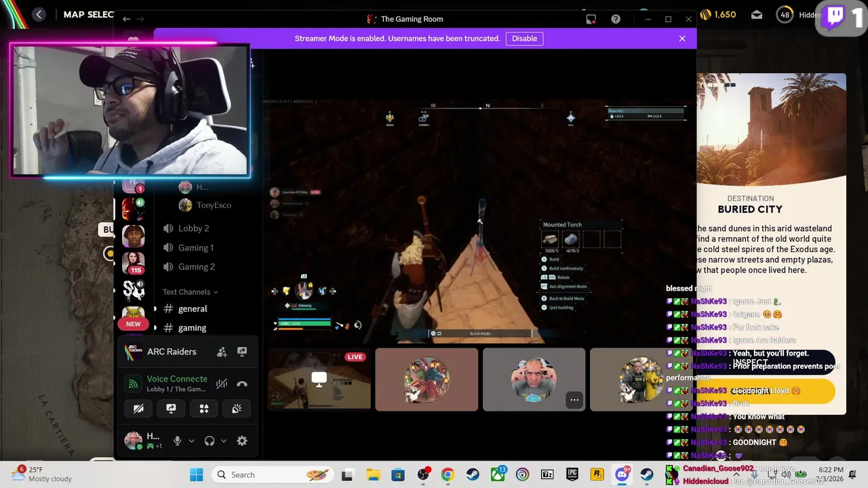This screenshot has width=868, height=488.
Task: Open the weather widget showing 25°F
Action: coord(42,474)
